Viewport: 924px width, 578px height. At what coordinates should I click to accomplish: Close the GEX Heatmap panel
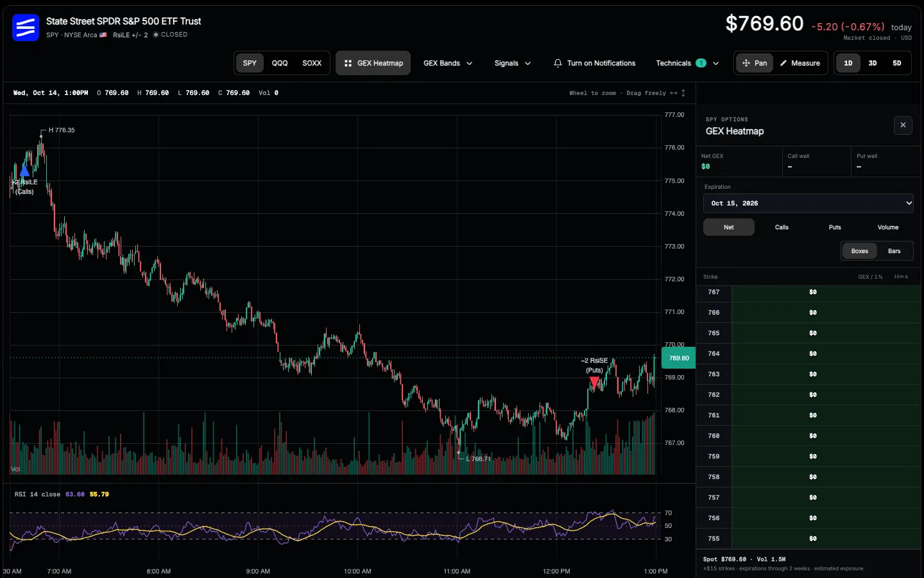903,125
